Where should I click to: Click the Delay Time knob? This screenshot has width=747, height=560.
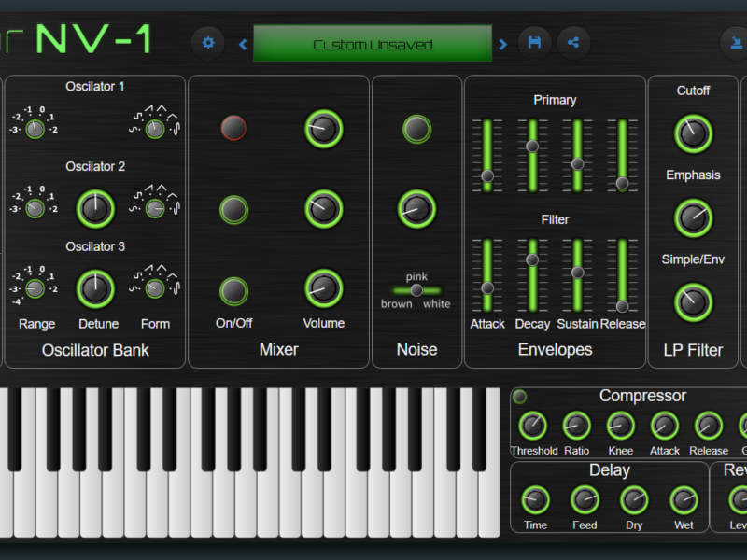535,501
